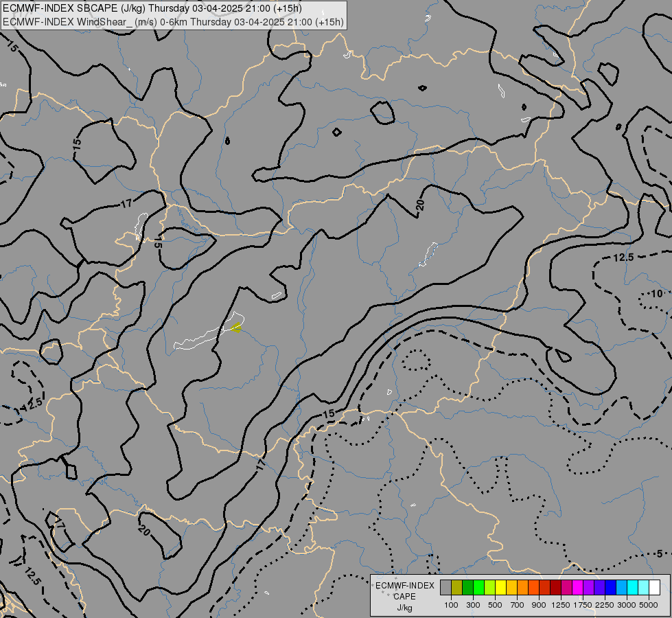Click the 500 value on the CAPE legend
The image size is (672, 618).
point(495,605)
